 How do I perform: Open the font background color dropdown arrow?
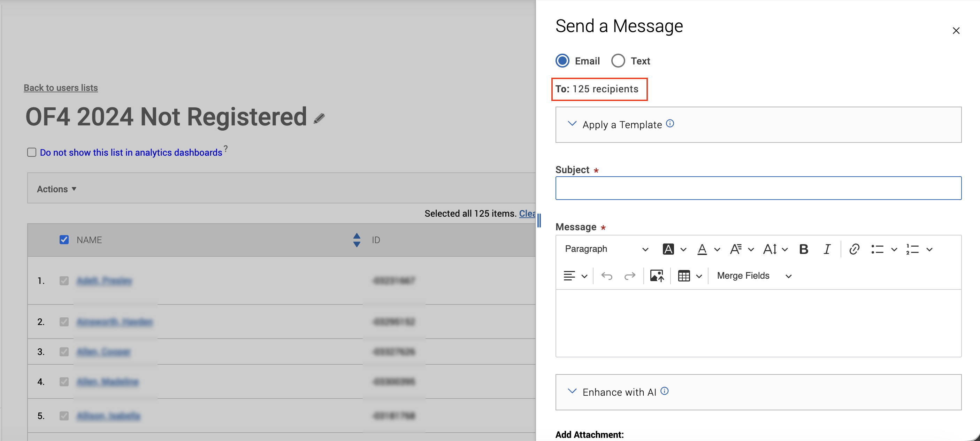click(x=683, y=250)
